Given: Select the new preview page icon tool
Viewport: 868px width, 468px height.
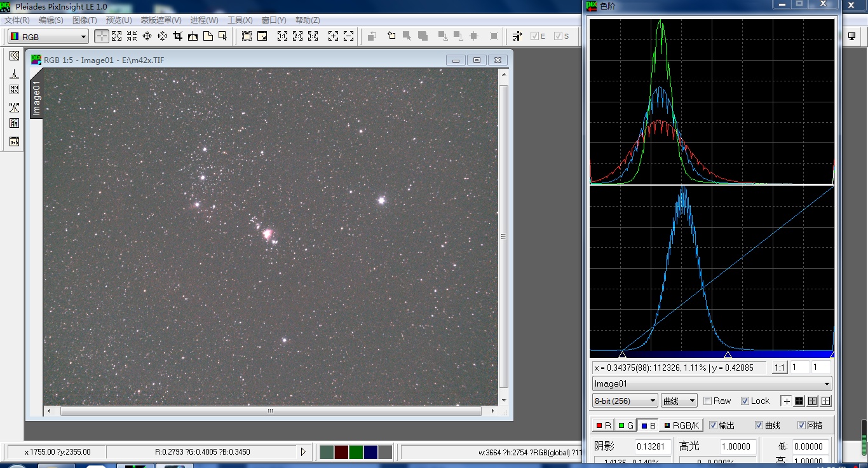Looking at the screenshot, I should [208, 36].
